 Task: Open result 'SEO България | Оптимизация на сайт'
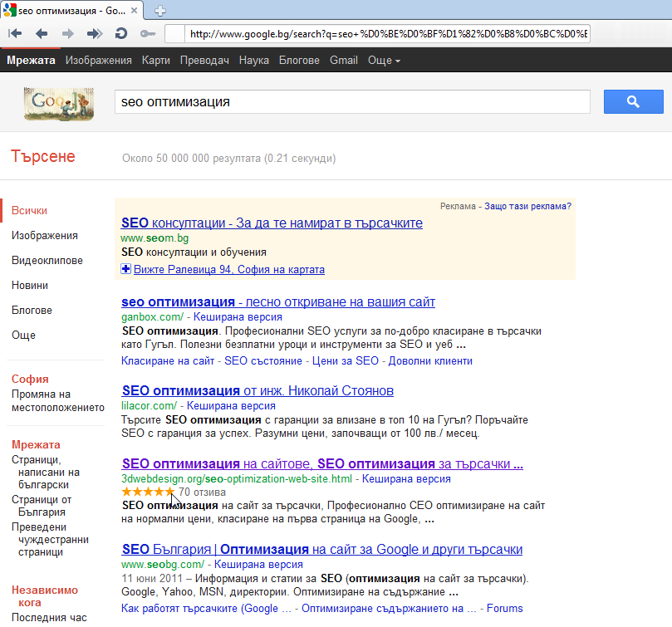pyautogui.click(x=321, y=550)
